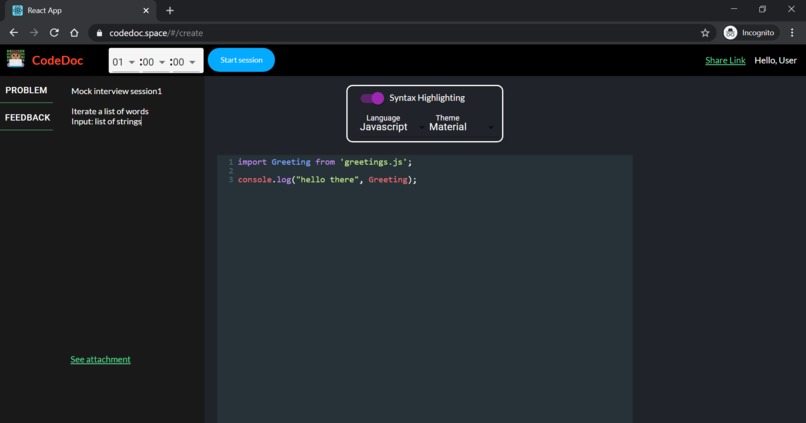Close the React App tab
The image size is (806, 423).
point(146,10)
